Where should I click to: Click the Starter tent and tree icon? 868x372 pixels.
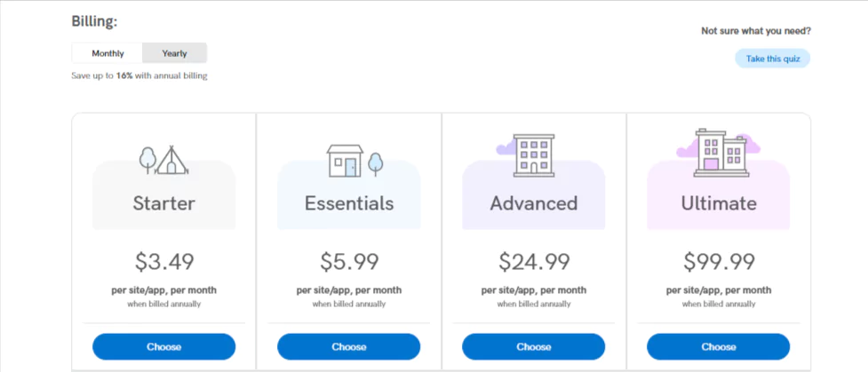coord(163,160)
